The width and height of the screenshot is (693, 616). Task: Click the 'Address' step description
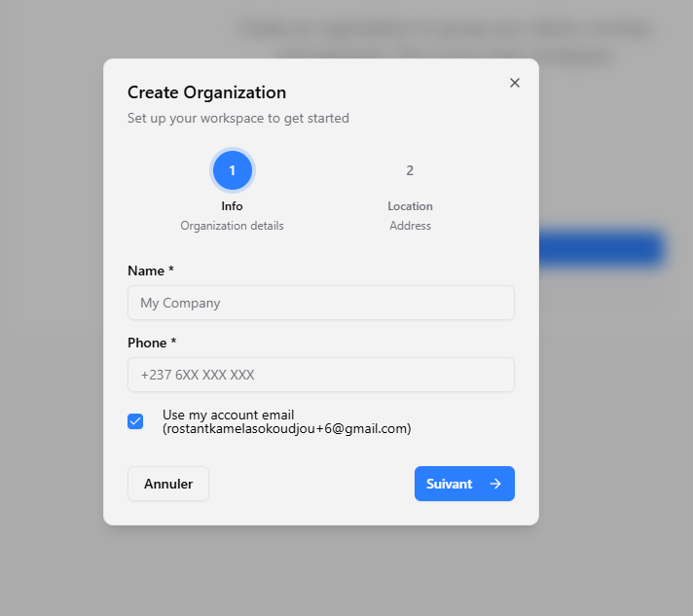410,226
